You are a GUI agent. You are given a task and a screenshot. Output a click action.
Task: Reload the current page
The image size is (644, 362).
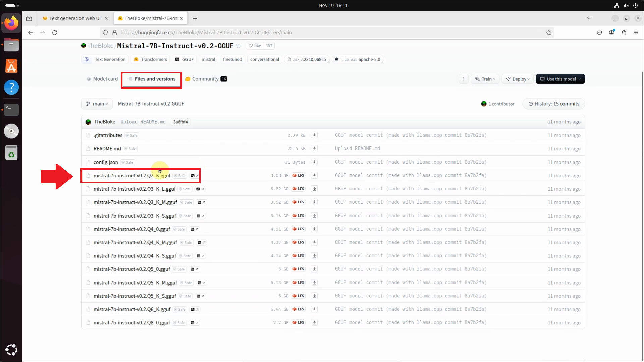55,33
